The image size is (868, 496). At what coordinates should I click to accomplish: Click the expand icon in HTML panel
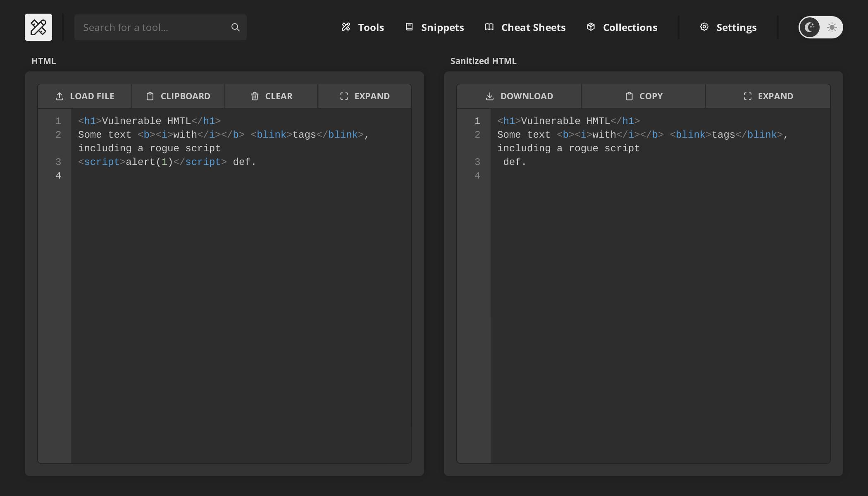[344, 96]
